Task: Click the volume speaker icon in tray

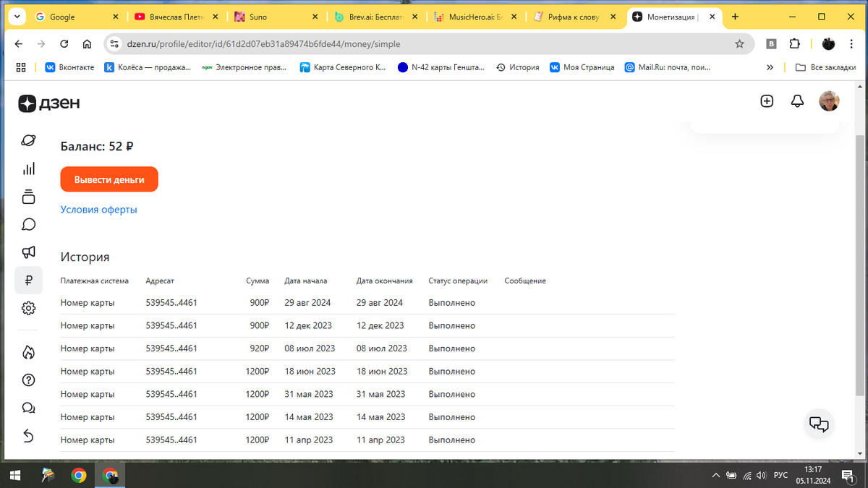Action: pos(762,475)
